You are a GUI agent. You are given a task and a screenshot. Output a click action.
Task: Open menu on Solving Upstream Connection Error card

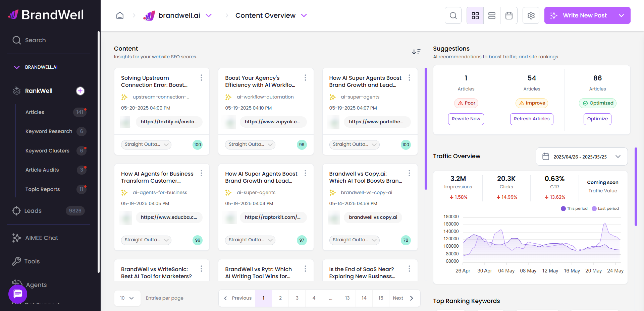(201, 78)
